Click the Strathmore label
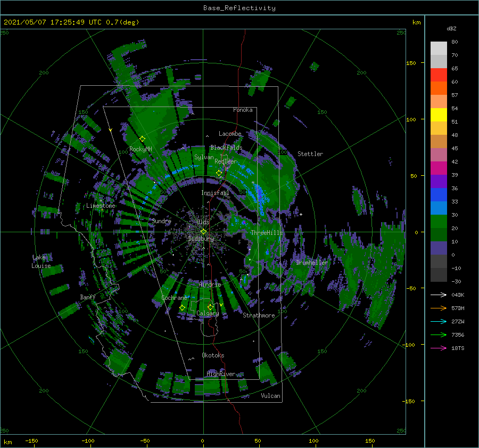Viewport: 479px width, 448px height. [259, 315]
